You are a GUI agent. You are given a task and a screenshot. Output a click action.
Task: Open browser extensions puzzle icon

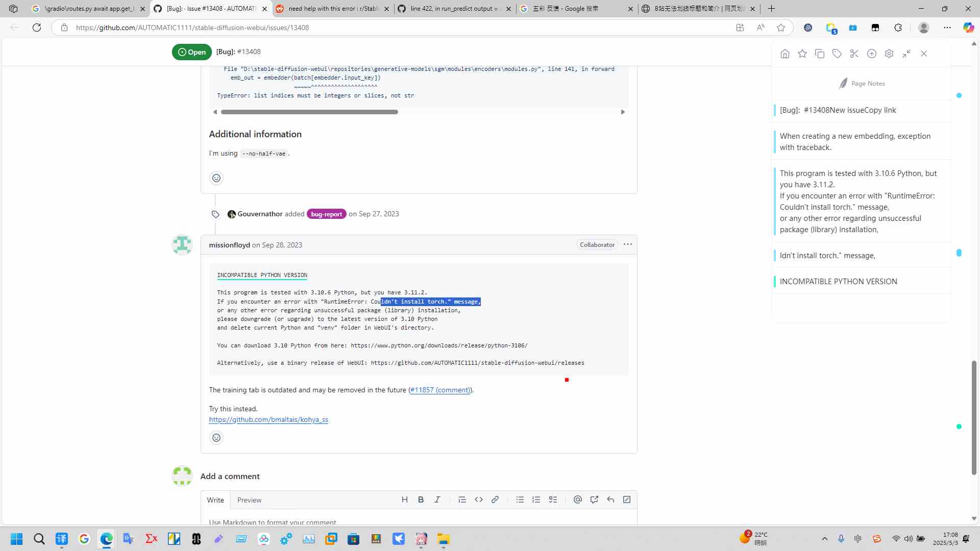point(898,28)
